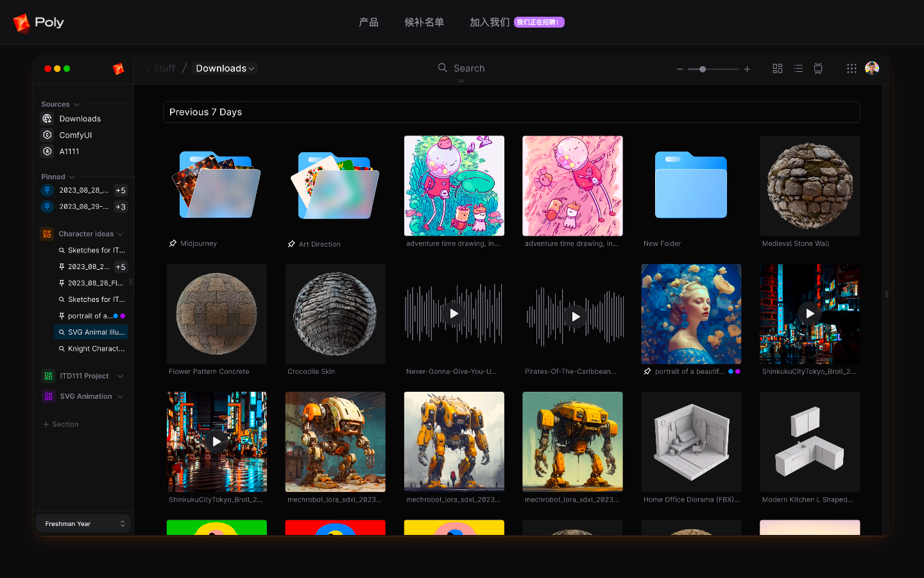Add a new Section in sidebar
This screenshot has height=578, width=924.
pos(61,425)
